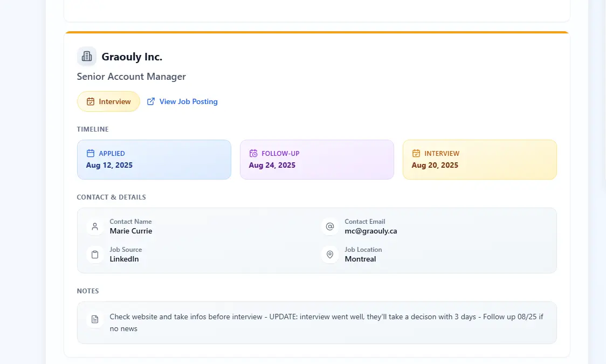
Task: Click the document icon in the Notes box
Action: (95, 319)
